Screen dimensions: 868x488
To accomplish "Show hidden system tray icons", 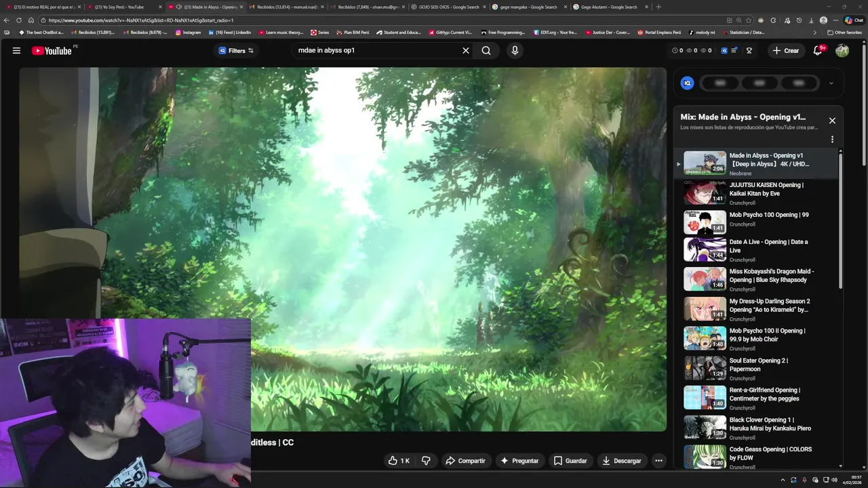I will coord(783,480).
